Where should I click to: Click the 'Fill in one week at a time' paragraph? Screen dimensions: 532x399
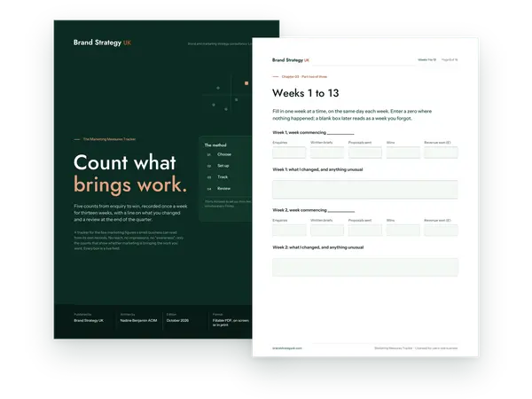click(352, 114)
